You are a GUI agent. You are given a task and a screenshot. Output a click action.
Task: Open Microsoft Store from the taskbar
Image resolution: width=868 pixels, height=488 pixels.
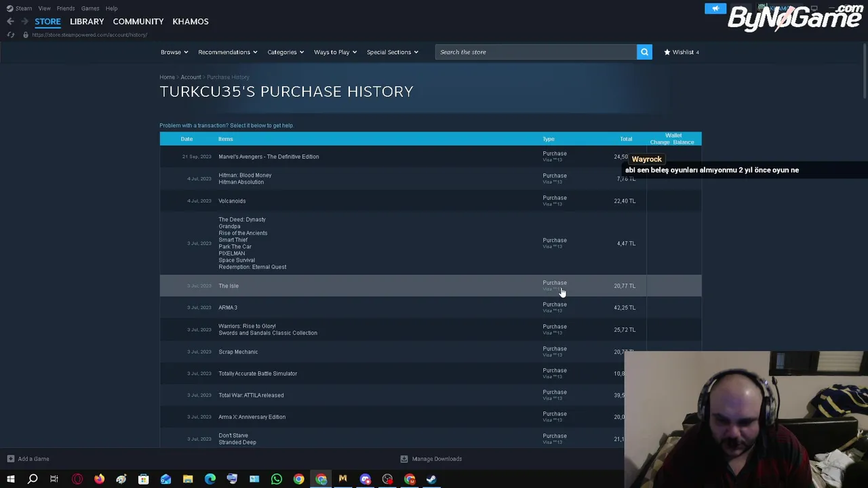[x=143, y=479]
